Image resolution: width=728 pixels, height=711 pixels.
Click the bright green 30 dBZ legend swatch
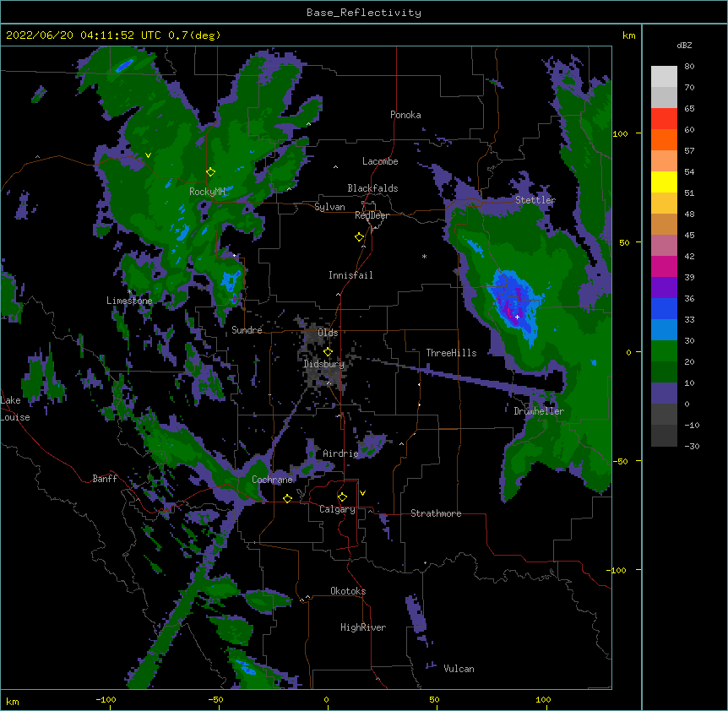[x=664, y=351]
